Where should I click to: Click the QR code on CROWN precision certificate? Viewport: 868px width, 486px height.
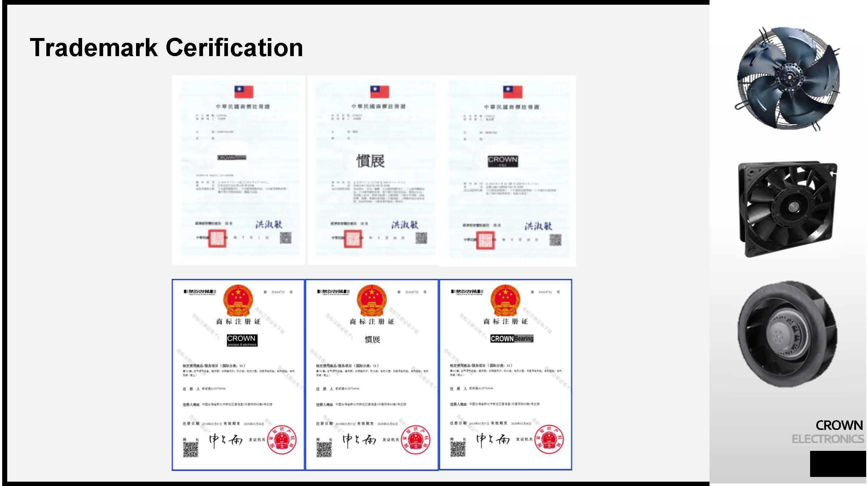coord(191,449)
